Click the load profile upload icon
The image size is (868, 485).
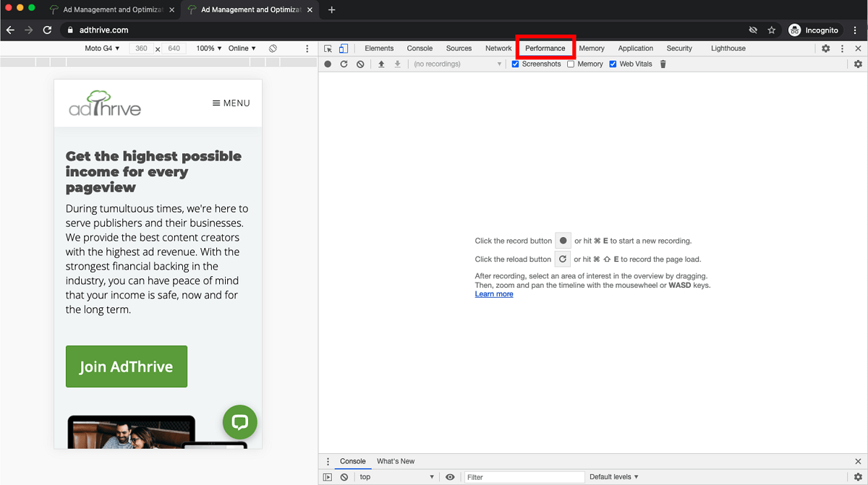point(381,64)
